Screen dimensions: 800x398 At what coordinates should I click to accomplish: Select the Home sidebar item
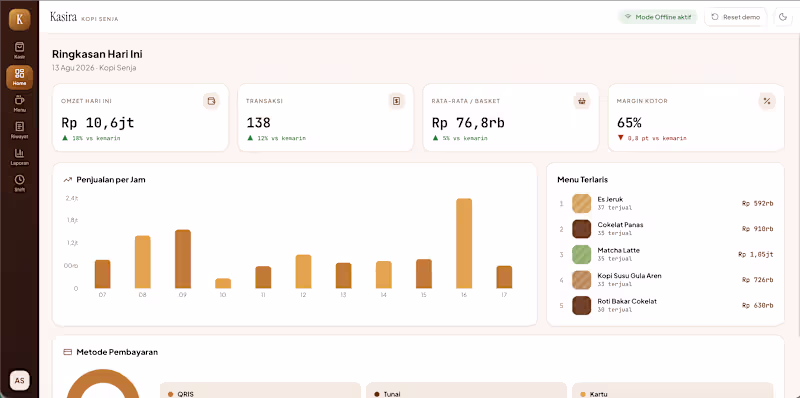(19, 77)
